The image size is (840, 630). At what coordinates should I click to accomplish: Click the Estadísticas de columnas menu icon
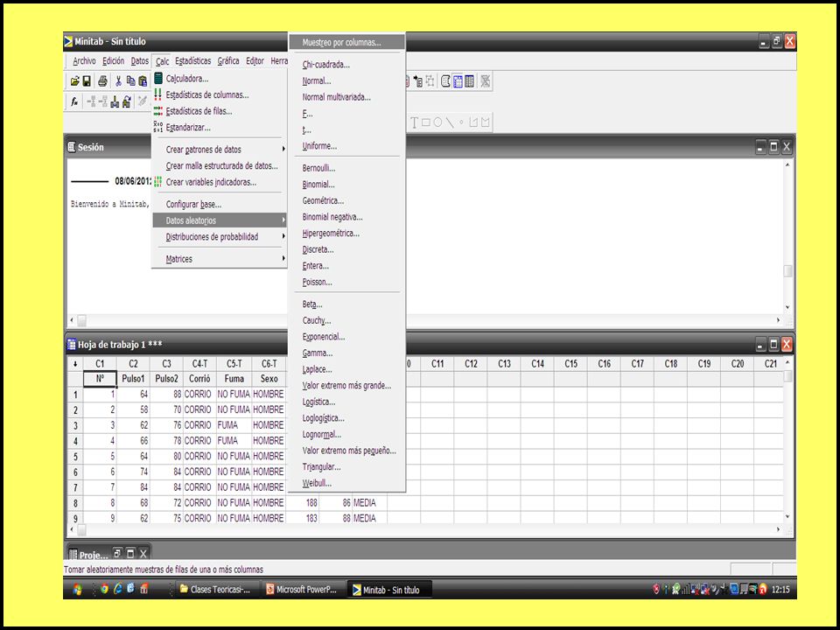pos(157,94)
